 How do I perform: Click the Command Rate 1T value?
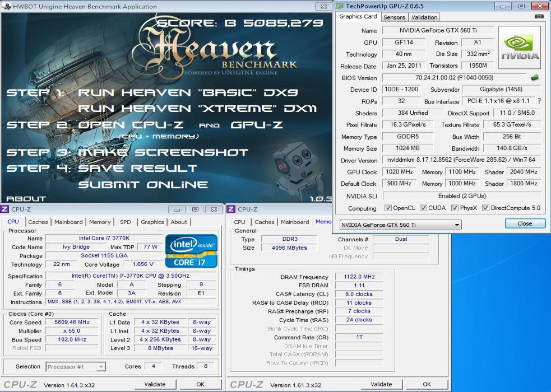[x=359, y=337]
